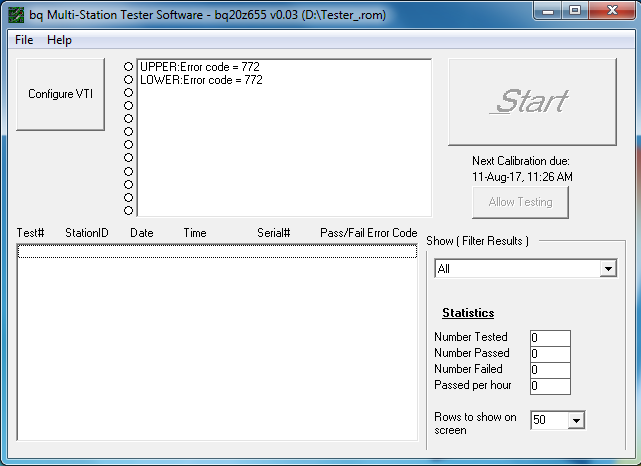The height and width of the screenshot is (466, 641).
Task: Open the Rows to show dropdown arrow
Action: tap(576, 420)
